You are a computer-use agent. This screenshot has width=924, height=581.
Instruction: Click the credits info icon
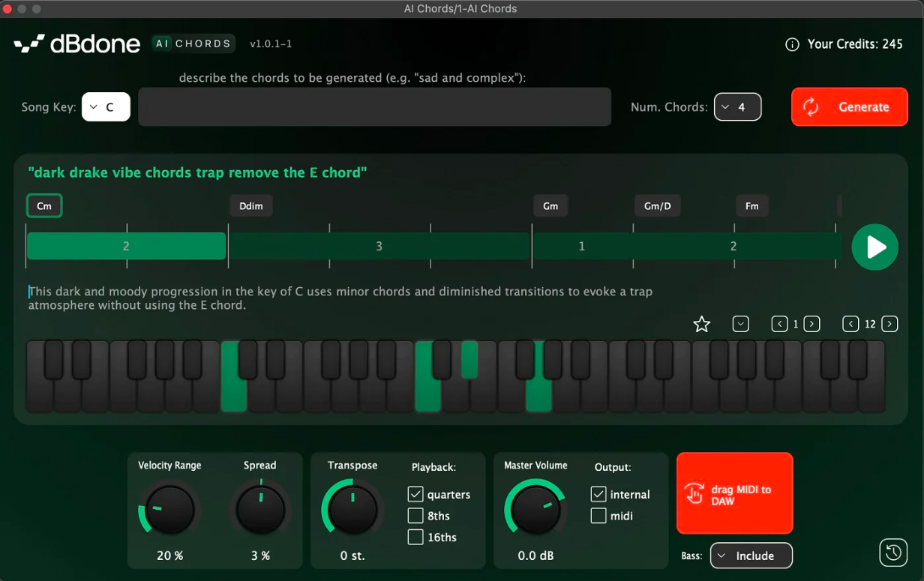click(x=792, y=44)
